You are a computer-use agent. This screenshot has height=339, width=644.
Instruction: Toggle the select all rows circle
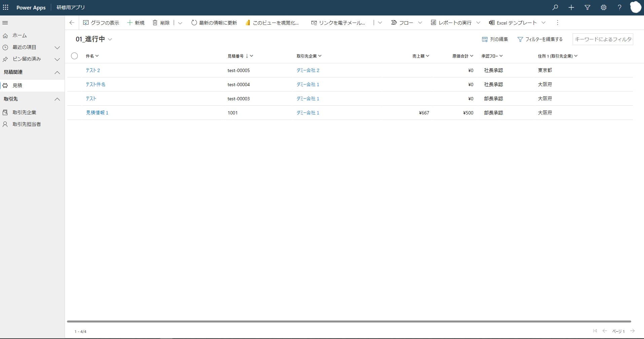point(74,56)
